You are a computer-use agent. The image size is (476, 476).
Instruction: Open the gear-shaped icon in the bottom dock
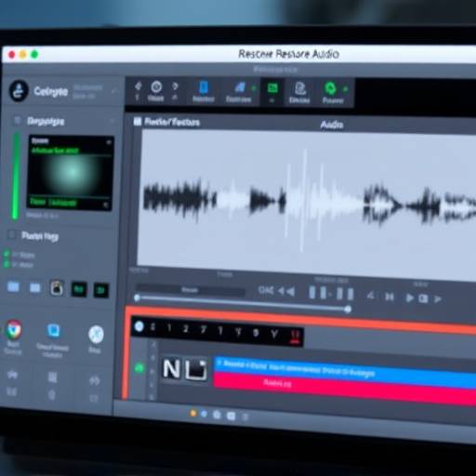coord(217,415)
